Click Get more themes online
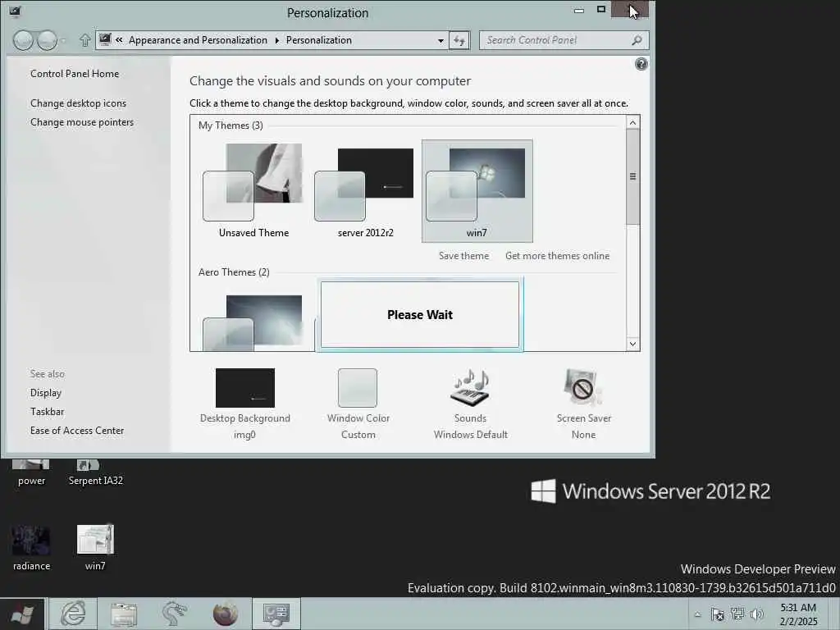Viewport: 840px width, 630px height. [x=557, y=256]
